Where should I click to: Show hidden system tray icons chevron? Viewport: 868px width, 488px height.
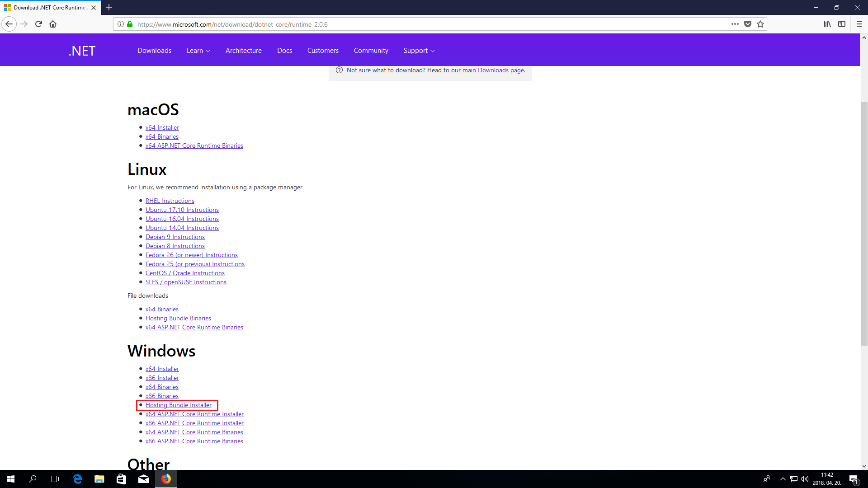tap(783, 479)
